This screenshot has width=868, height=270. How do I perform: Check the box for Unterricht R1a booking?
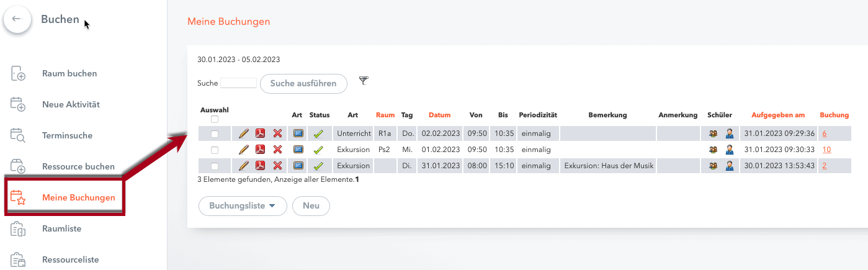point(215,133)
